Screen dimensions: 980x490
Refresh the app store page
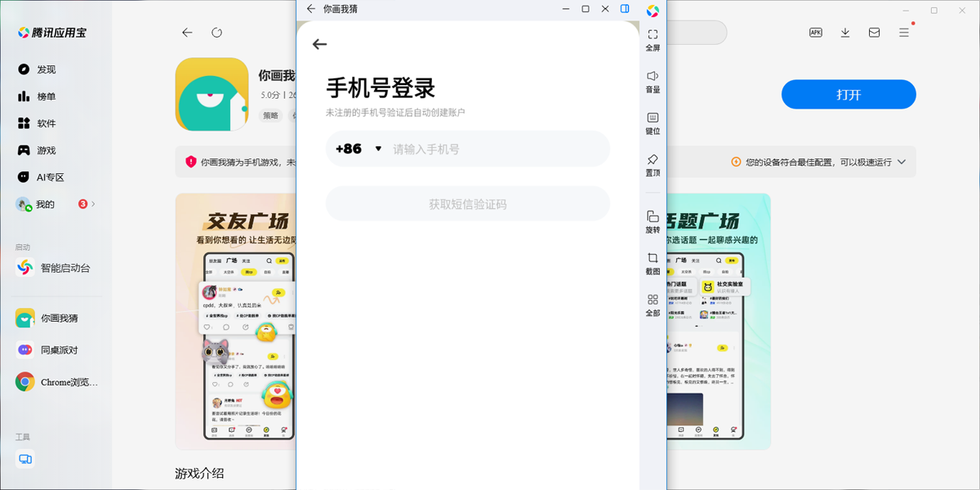click(216, 33)
